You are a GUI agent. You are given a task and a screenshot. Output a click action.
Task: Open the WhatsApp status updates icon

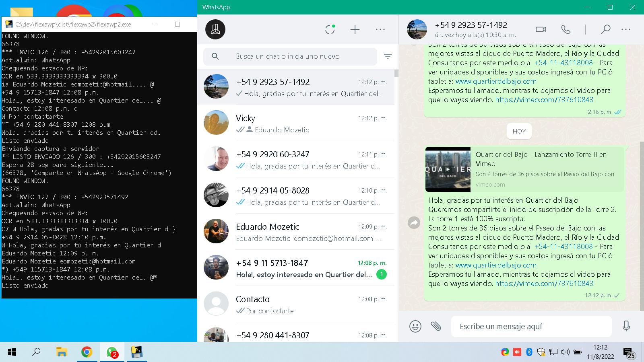coord(330,29)
